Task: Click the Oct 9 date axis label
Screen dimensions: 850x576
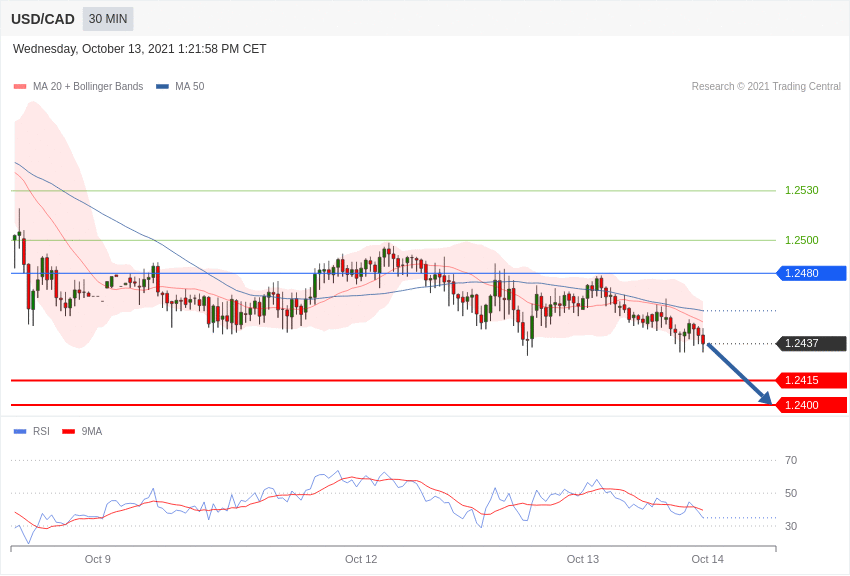Action: pyautogui.click(x=98, y=559)
